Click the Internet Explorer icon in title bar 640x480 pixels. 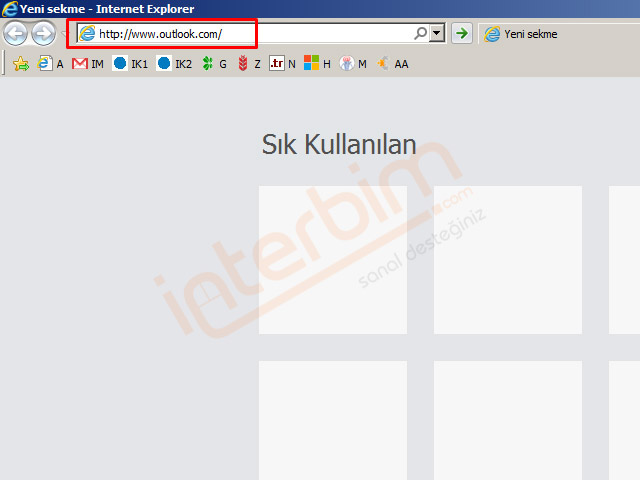point(10,9)
